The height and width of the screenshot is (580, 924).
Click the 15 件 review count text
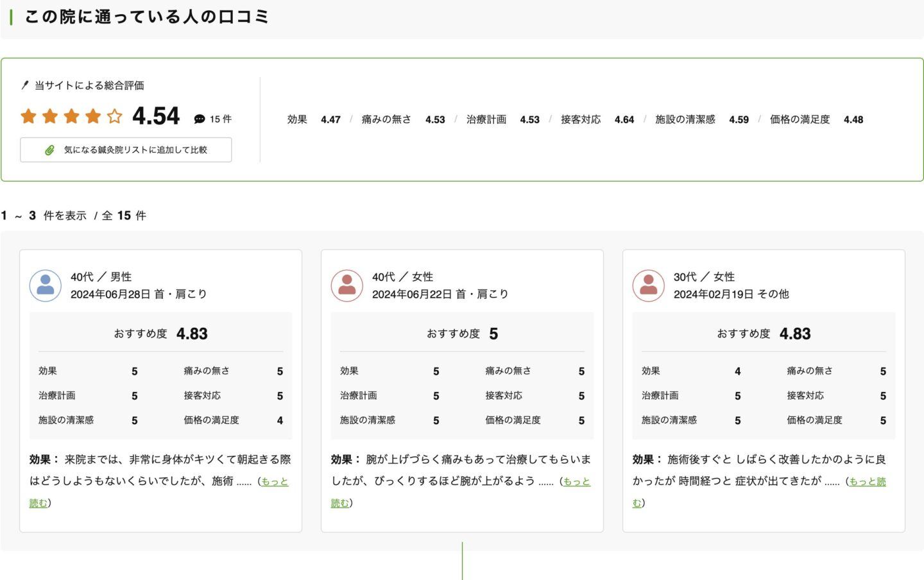221,119
